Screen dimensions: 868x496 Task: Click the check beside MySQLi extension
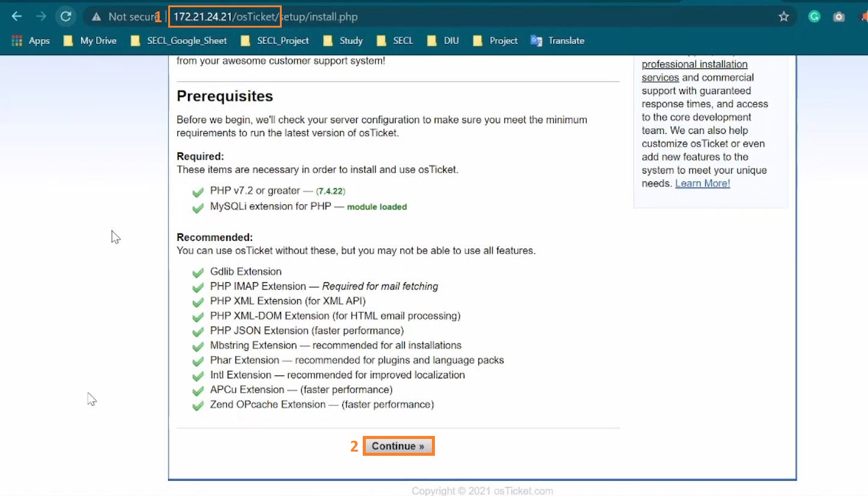[198, 208]
